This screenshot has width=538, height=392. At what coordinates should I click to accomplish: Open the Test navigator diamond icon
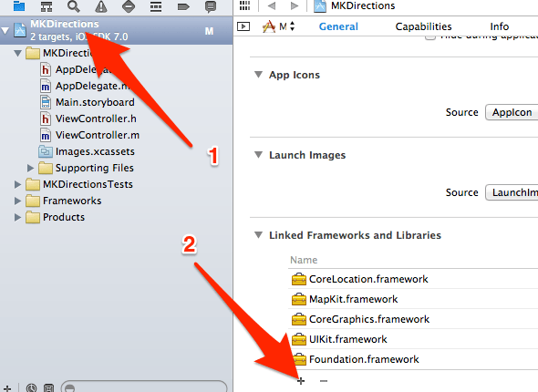coord(129,5)
